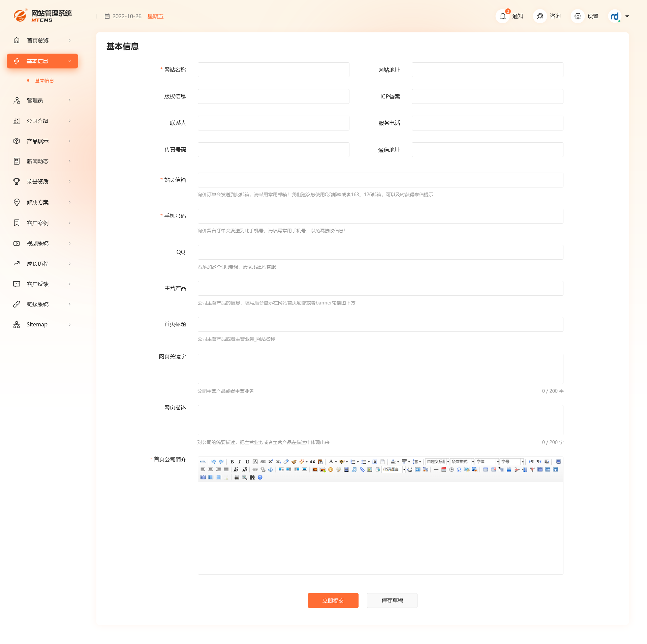Align text left in editor

pyautogui.click(x=203, y=469)
